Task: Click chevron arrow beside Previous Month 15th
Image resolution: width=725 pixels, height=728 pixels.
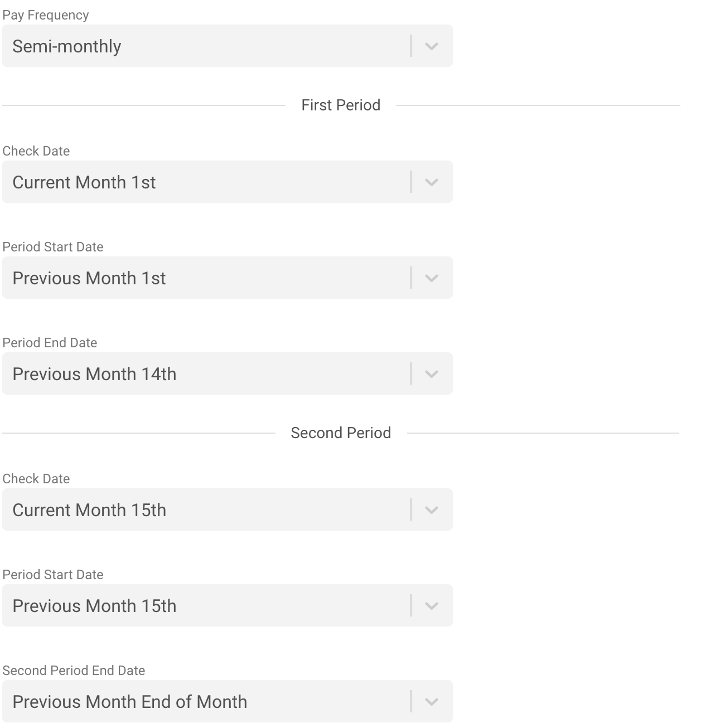Action: tap(431, 606)
